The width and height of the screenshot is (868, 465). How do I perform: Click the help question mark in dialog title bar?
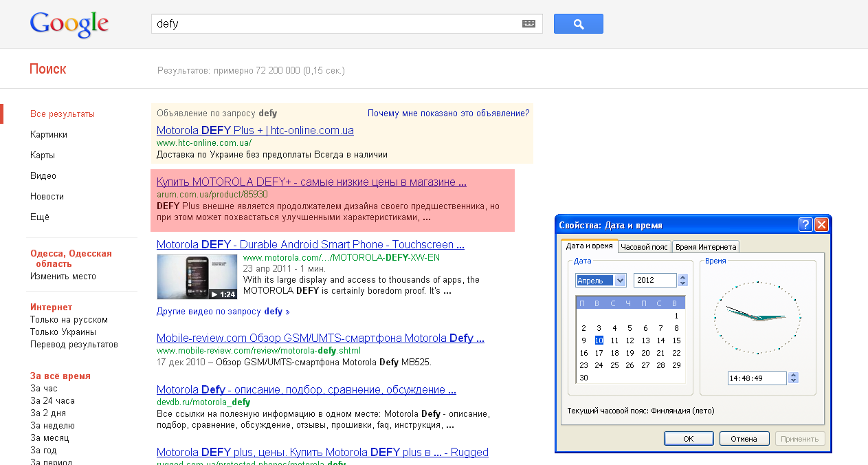pos(805,225)
